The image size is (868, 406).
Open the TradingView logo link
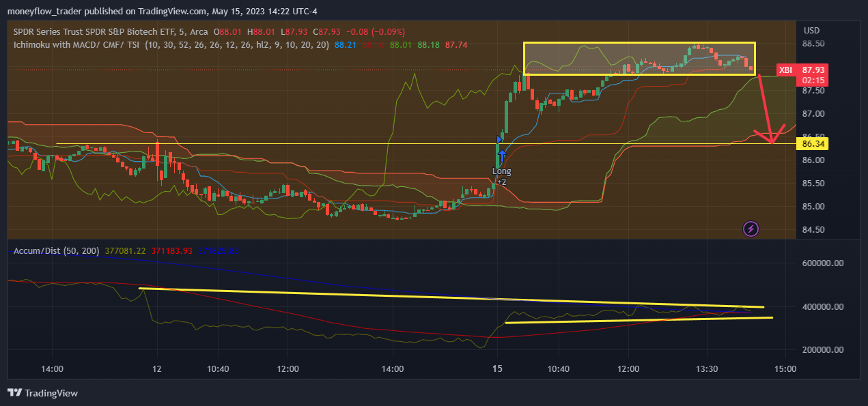(x=42, y=393)
